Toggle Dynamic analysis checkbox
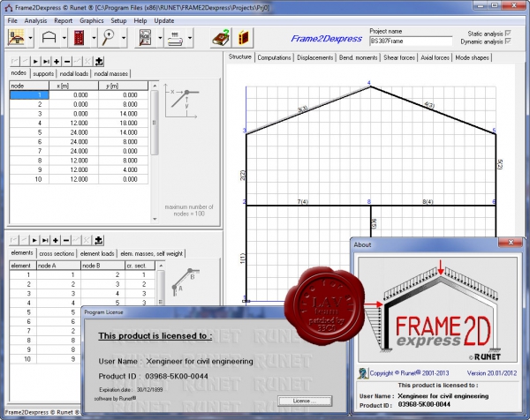The height and width of the screenshot is (420, 530). (508, 41)
